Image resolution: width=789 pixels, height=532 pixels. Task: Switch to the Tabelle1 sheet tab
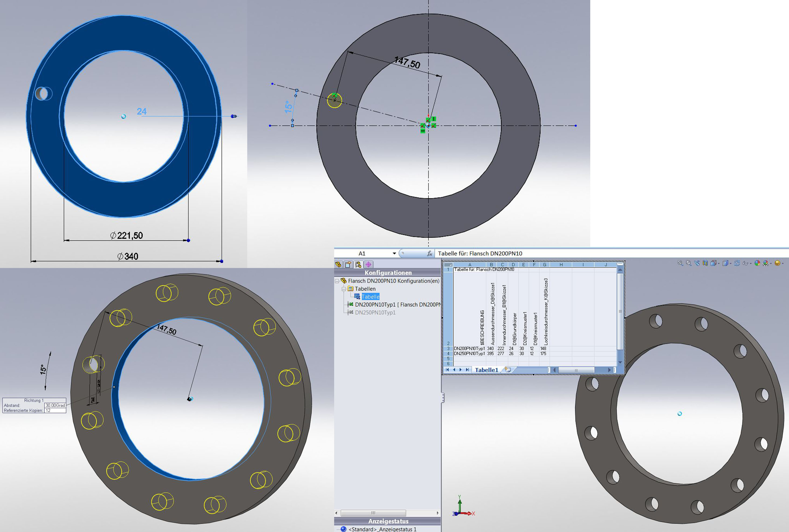(x=486, y=370)
